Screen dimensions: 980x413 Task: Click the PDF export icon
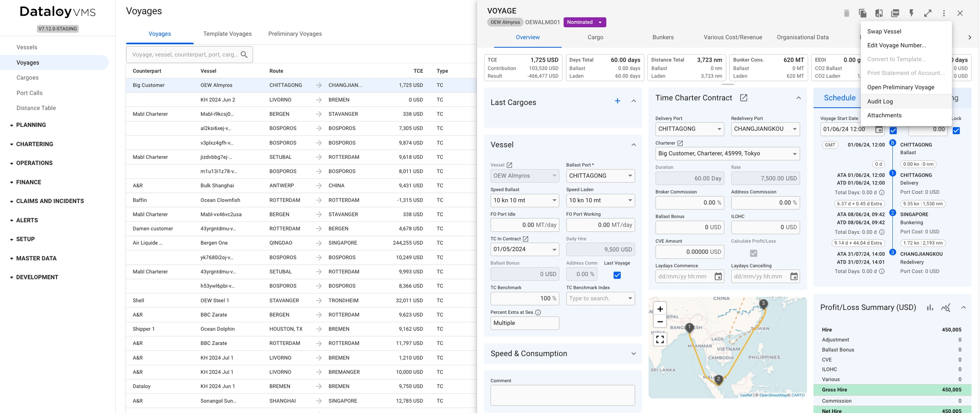click(895, 13)
